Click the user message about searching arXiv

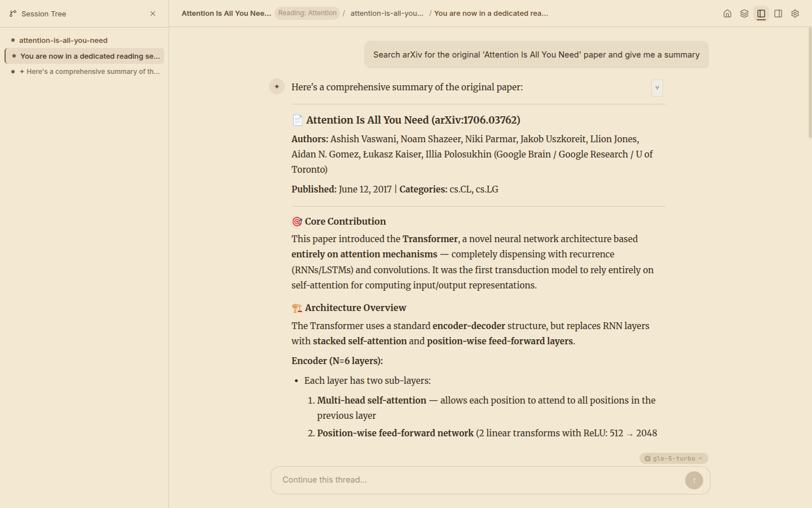tap(536, 55)
